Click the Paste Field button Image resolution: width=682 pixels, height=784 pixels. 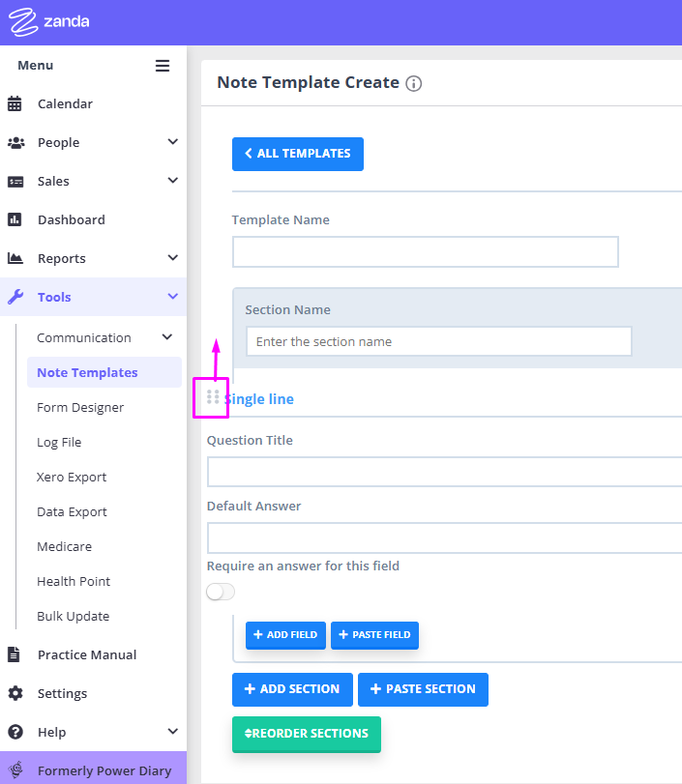click(x=374, y=635)
